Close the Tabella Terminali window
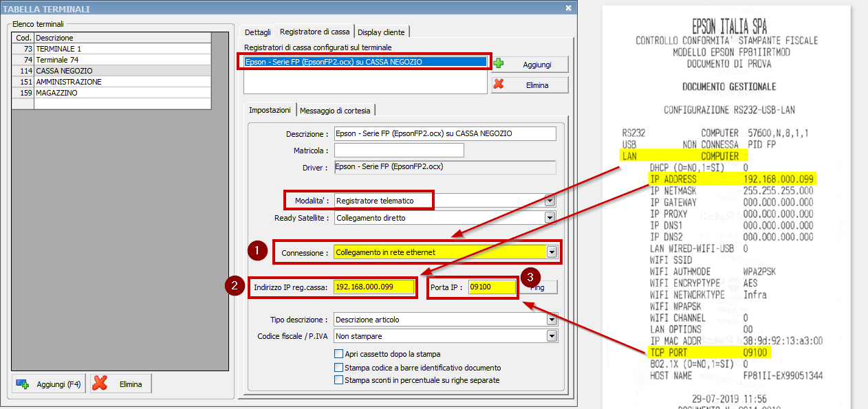The image size is (868, 409). (568, 8)
